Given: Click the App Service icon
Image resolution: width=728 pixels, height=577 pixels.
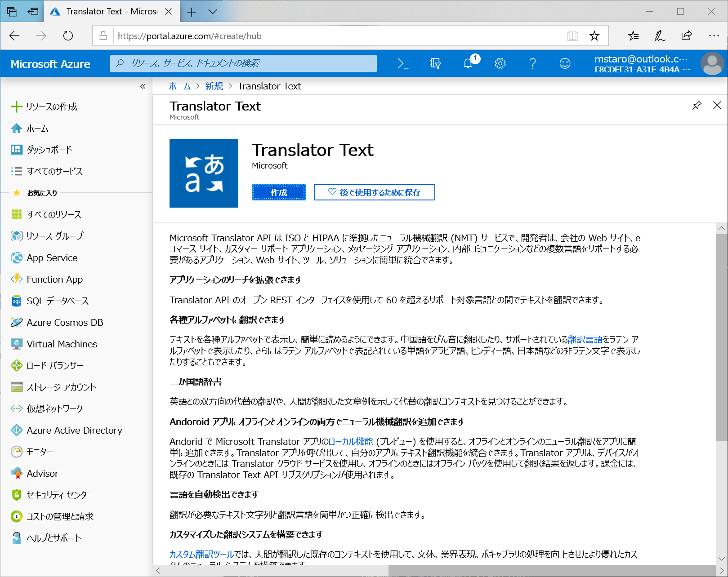Looking at the screenshot, I should 17,257.
